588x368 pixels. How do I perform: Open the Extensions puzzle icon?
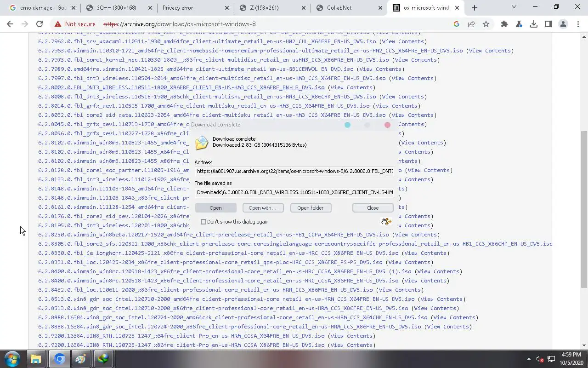coord(504,24)
